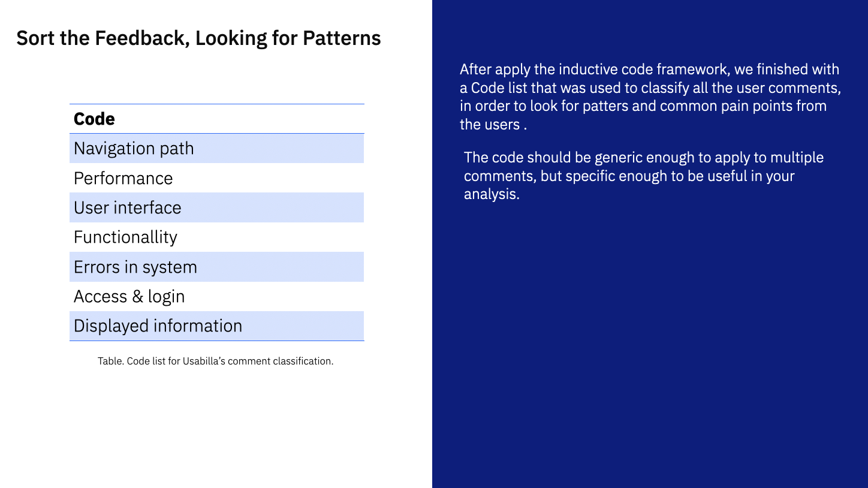Click the word Patterns in the title
Screen dimensions: 868x488
click(x=342, y=38)
